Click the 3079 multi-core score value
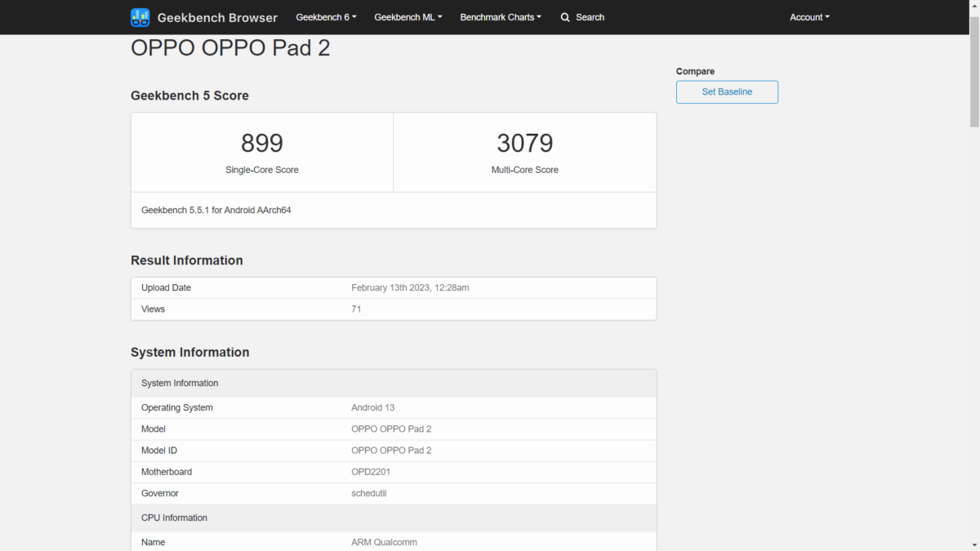 click(524, 144)
